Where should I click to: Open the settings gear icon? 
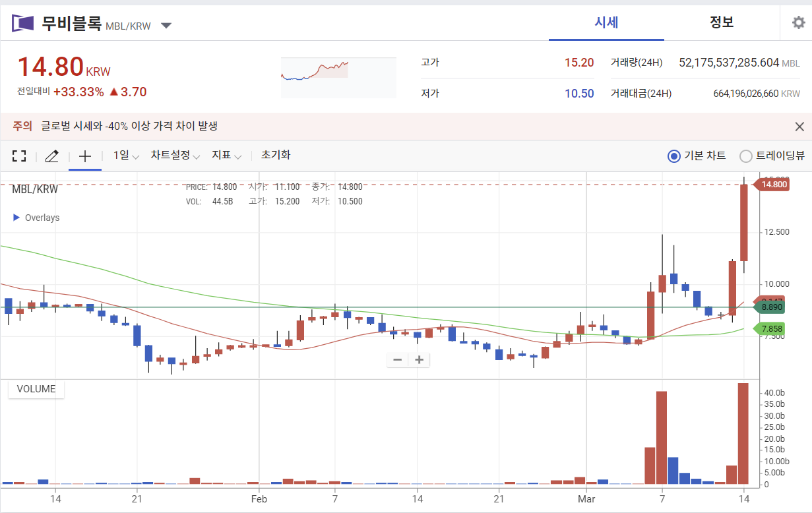pyautogui.click(x=798, y=22)
